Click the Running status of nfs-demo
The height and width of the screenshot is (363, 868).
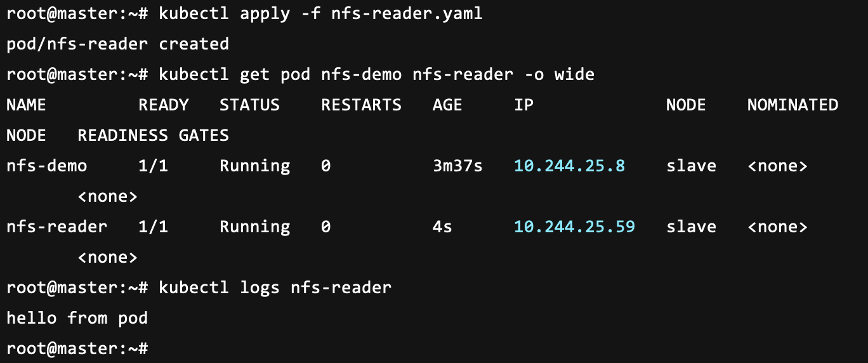pyautogui.click(x=254, y=166)
